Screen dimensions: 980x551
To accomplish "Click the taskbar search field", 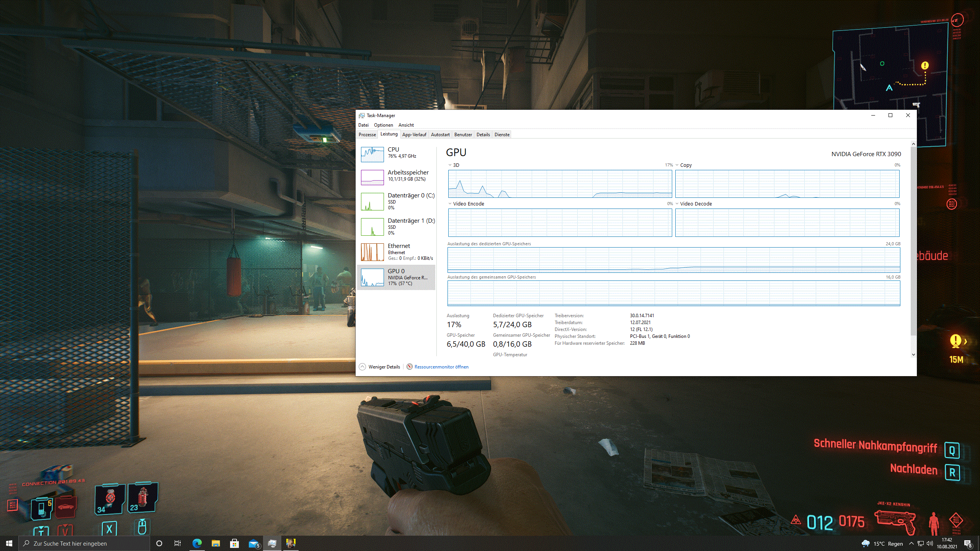I will (x=84, y=543).
